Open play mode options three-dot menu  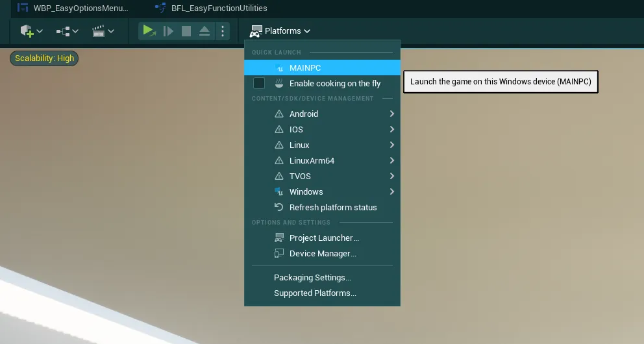coord(223,31)
